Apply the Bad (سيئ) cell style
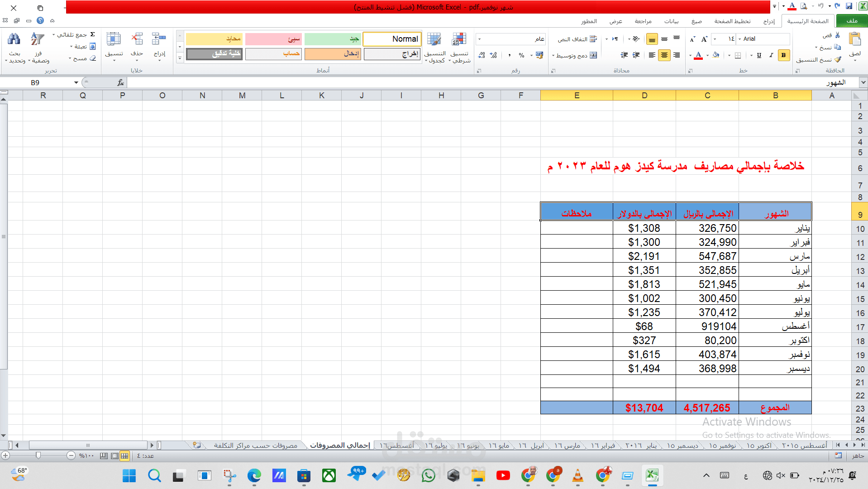This screenshot has height=489, width=868. (x=273, y=39)
